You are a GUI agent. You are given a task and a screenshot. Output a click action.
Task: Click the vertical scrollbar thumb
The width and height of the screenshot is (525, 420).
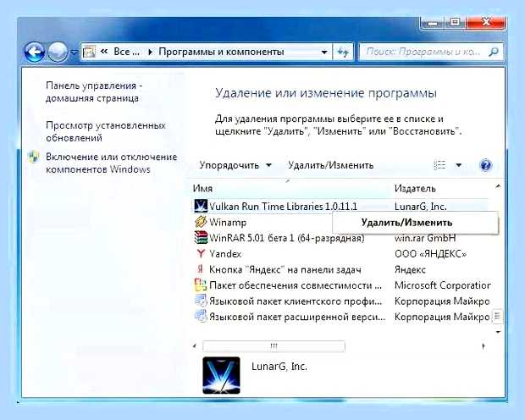pos(498,316)
